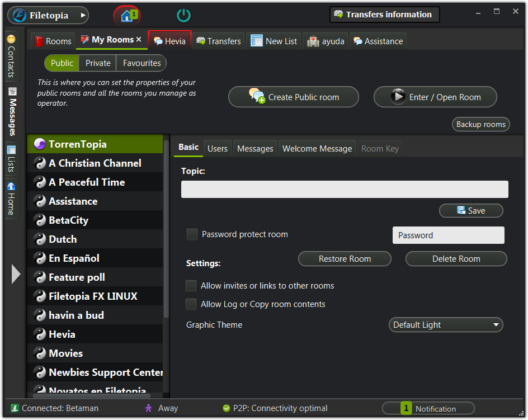Open the Transfers tab
528x420 pixels.
click(219, 41)
